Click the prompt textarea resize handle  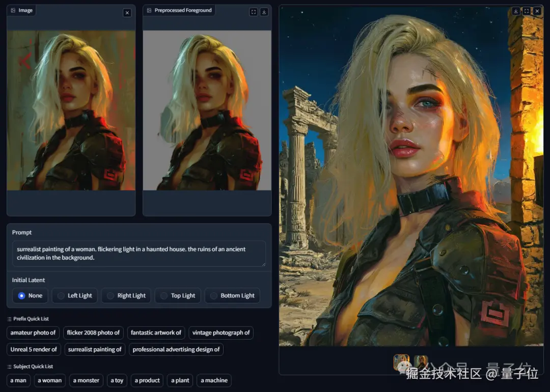click(263, 264)
